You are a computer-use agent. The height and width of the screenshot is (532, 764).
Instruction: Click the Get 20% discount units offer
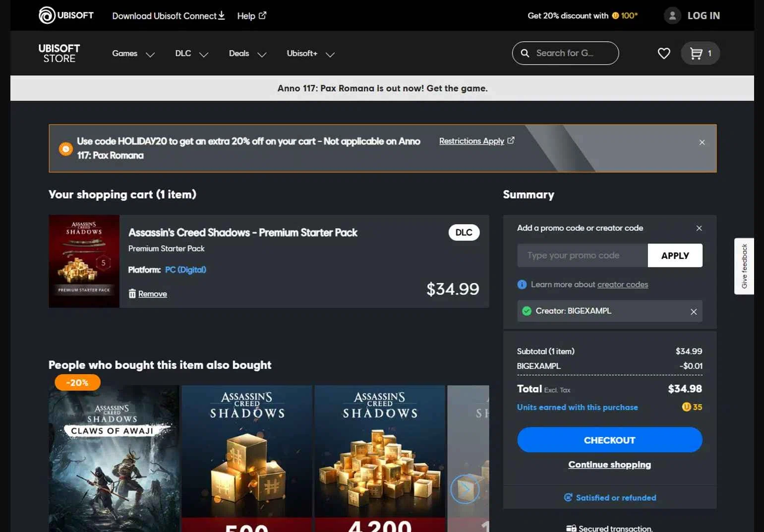[583, 16]
